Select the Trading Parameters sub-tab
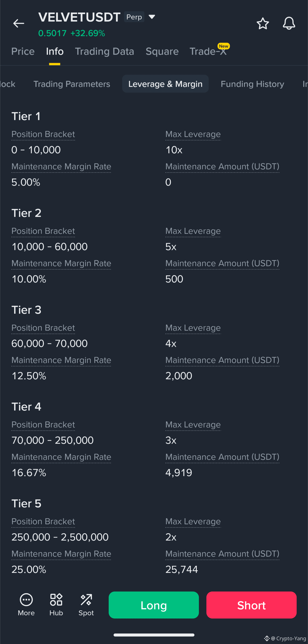 [x=72, y=84]
